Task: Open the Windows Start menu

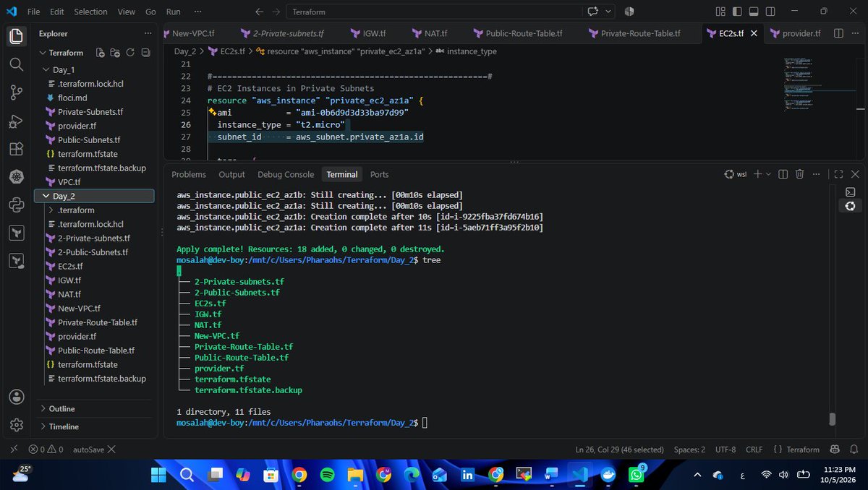Action: (x=158, y=474)
